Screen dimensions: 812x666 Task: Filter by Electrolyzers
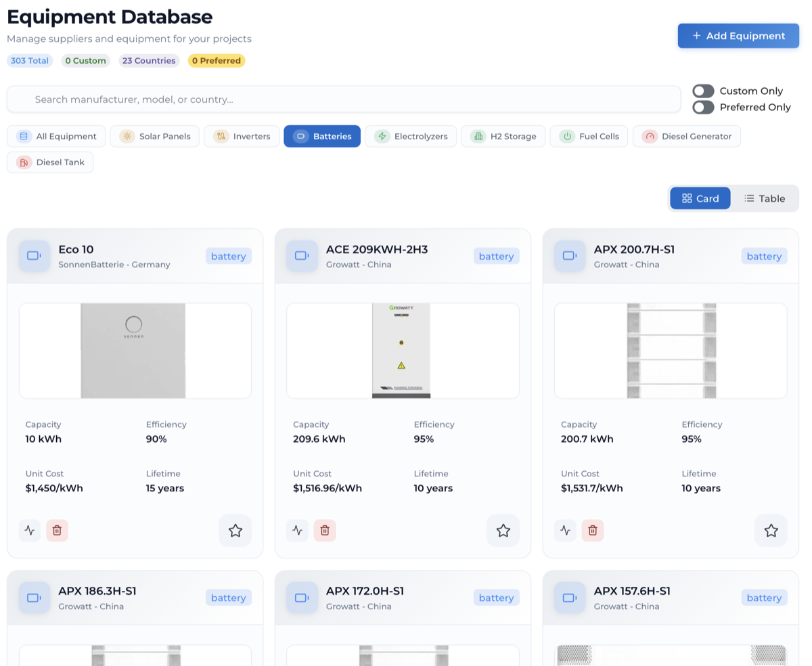[411, 136]
